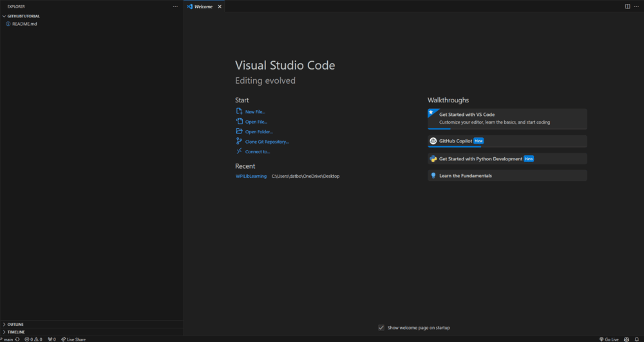This screenshot has height=342, width=644.
Task: Click the Editing evolved subtitle
Action: tap(265, 81)
